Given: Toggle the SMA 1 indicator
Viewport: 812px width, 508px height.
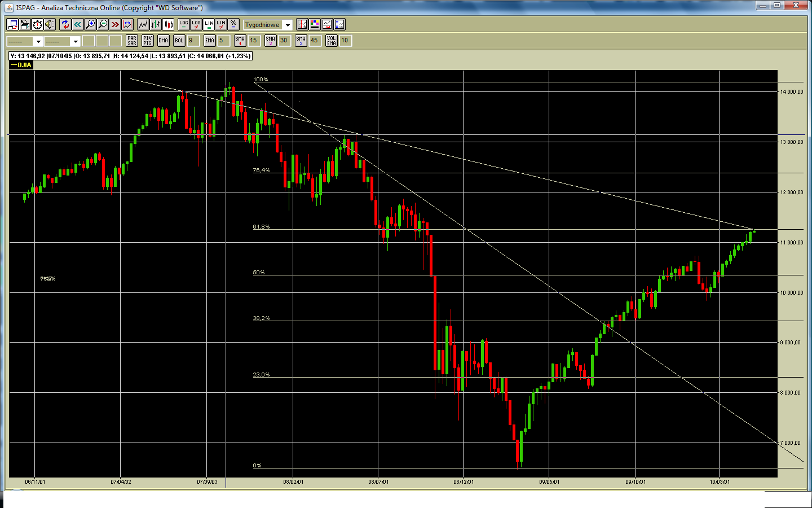Looking at the screenshot, I should (240, 41).
